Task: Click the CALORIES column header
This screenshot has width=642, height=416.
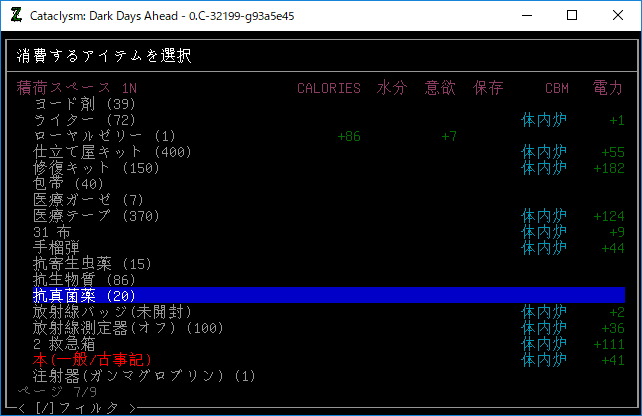Action: pyautogui.click(x=328, y=88)
